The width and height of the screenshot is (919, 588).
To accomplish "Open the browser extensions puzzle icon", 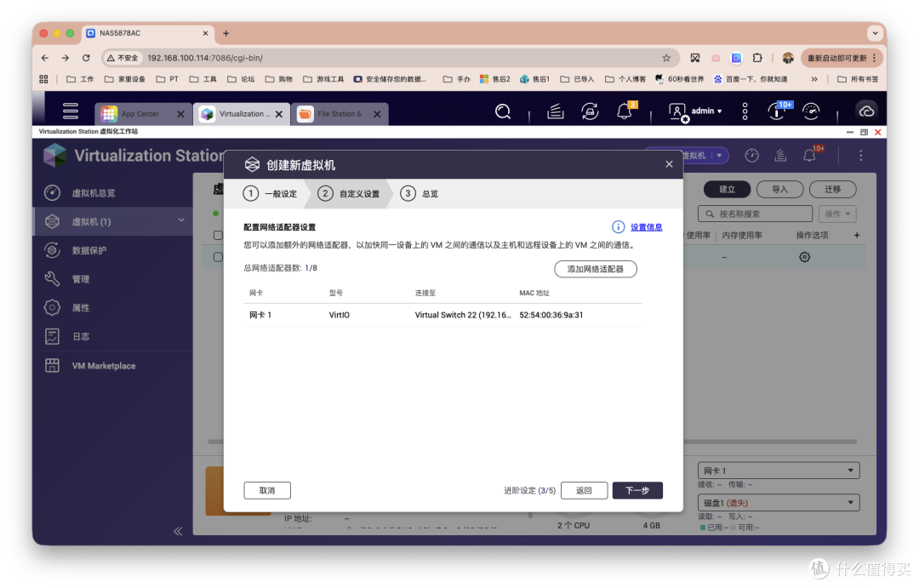I will click(757, 58).
